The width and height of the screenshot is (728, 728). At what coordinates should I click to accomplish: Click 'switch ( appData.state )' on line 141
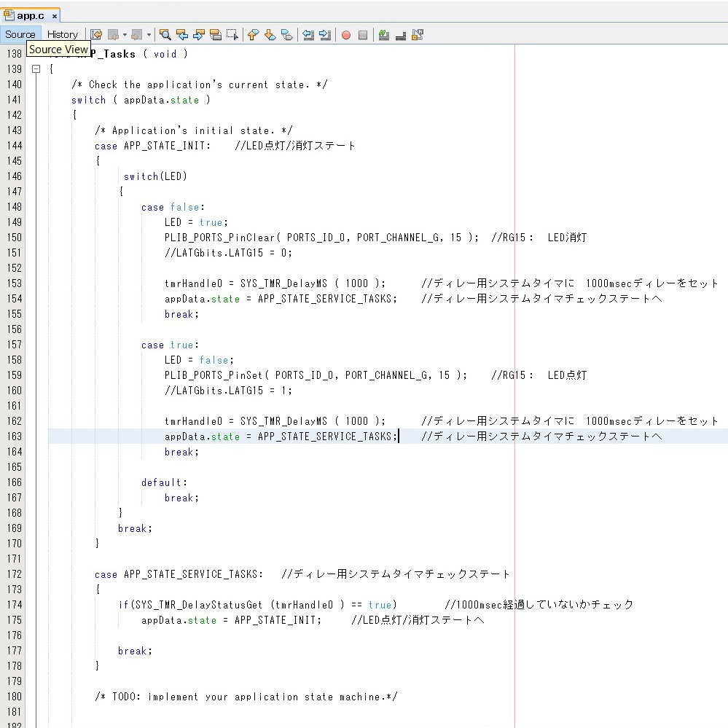point(141,100)
